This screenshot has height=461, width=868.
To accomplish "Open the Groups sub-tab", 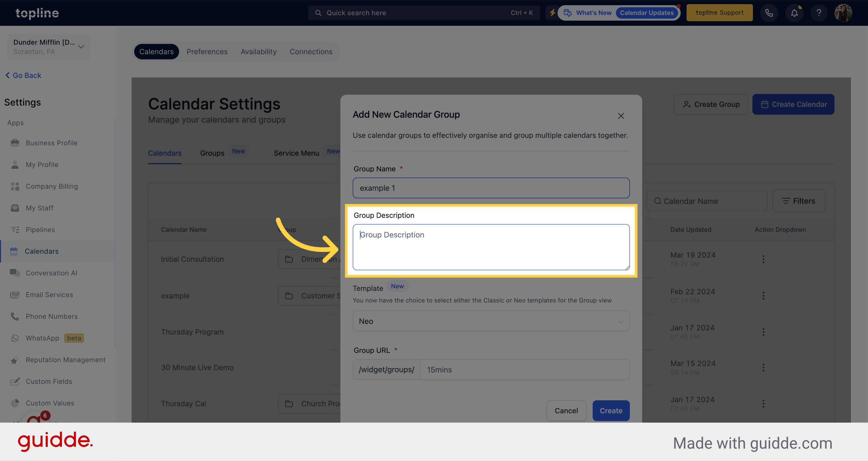I will [x=212, y=153].
